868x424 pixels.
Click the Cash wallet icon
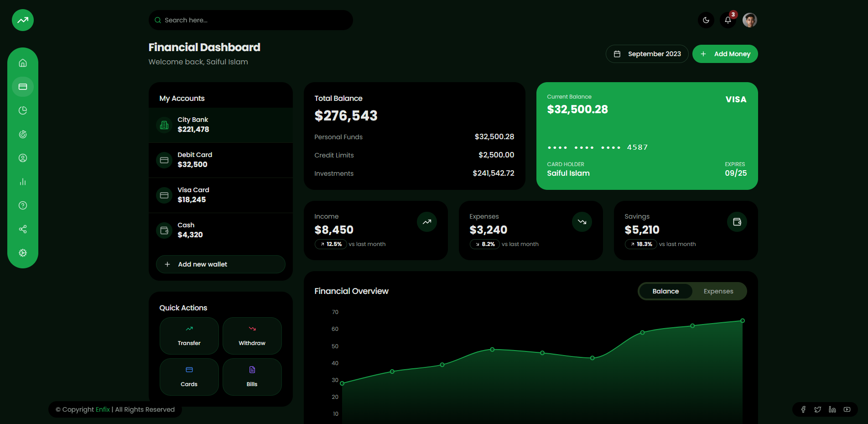(x=164, y=230)
